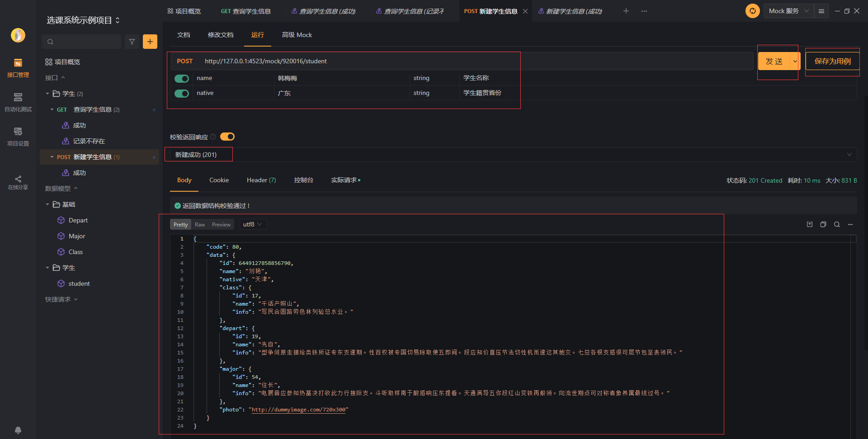Click the copy response icon
This screenshot has height=439, width=868.
(x=823, y=224)
